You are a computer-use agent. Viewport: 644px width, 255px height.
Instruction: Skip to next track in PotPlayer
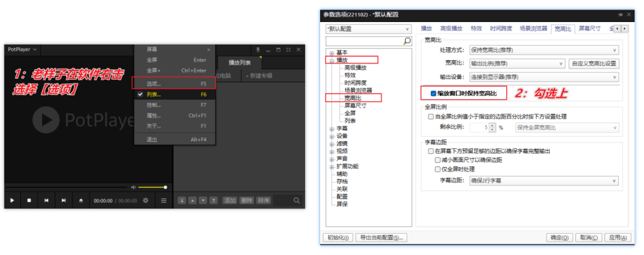click(x=64, y=200)
